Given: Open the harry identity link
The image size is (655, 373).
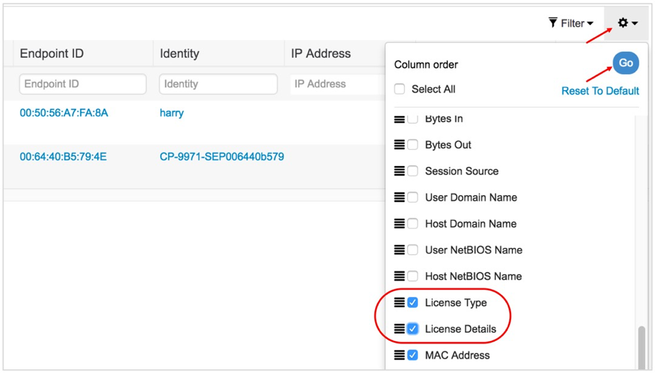Looking at the screenshot, I should [x=172, y=113].
